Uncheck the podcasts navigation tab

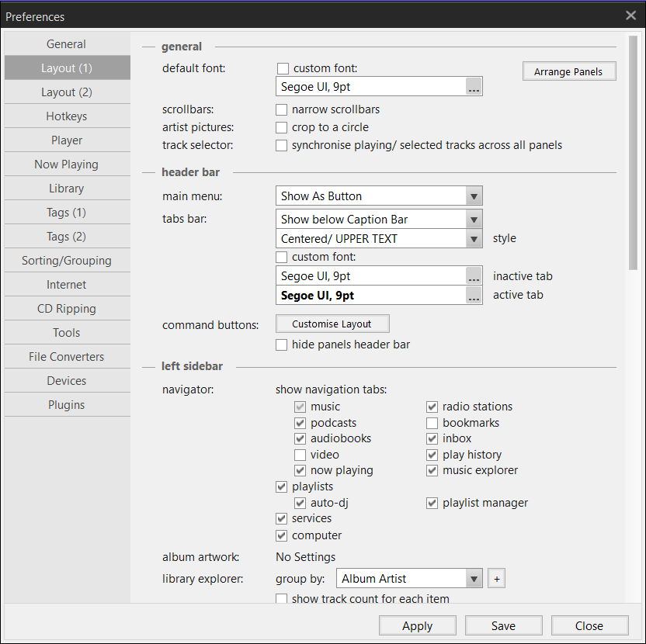point(300,423)
